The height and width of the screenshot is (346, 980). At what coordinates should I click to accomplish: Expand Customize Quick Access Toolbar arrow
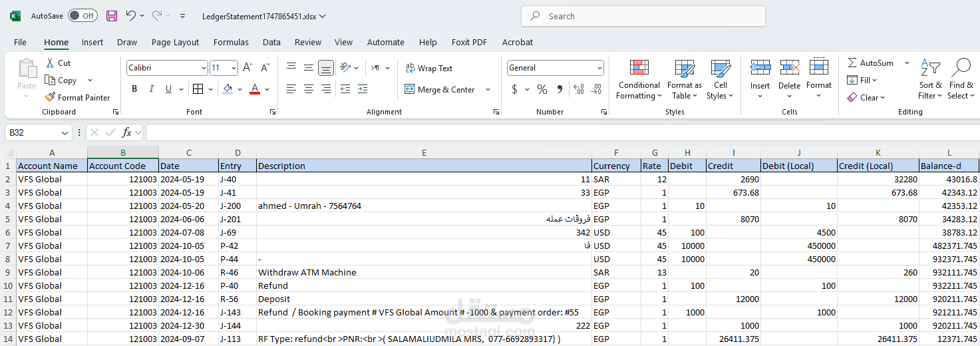coord(183,16)
